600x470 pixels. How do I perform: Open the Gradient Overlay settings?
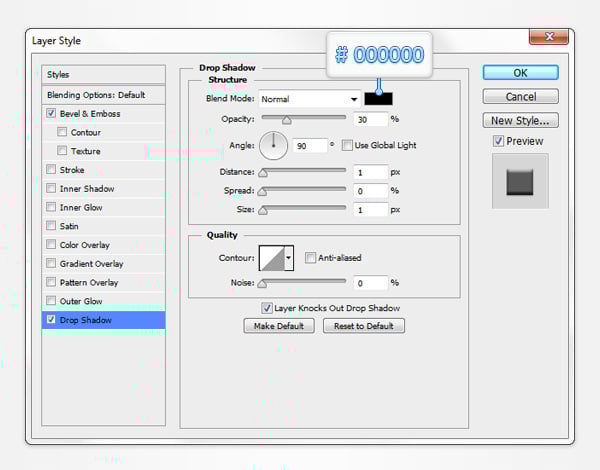(x=91, y=264)
